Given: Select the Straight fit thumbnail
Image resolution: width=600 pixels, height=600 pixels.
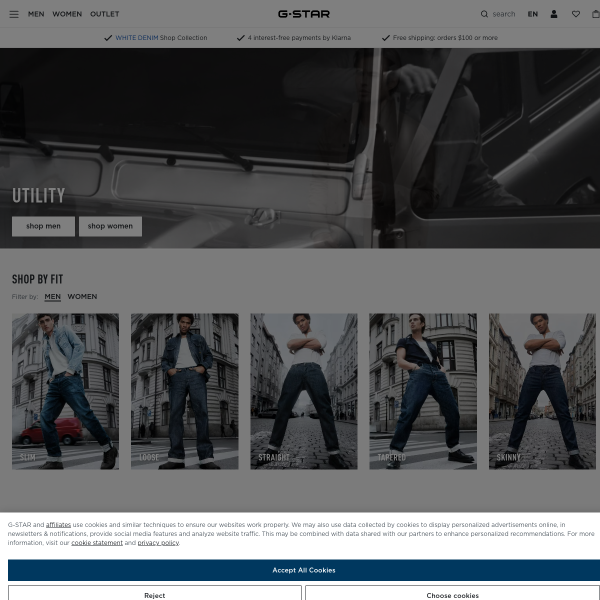Looking at the screenshot, I should [x=304, y=391].
